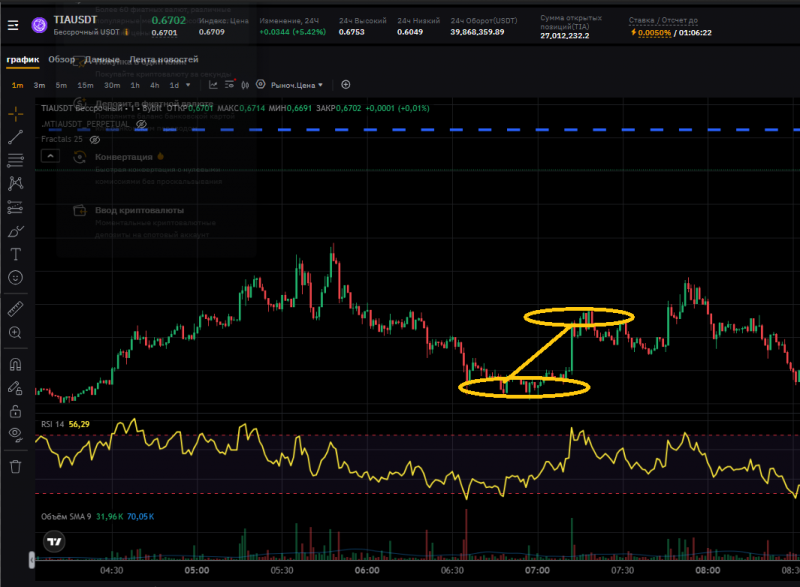The image size is (800, 587).
Task: Select the trend line drawing tool
Action: click(x=15, y=137)
